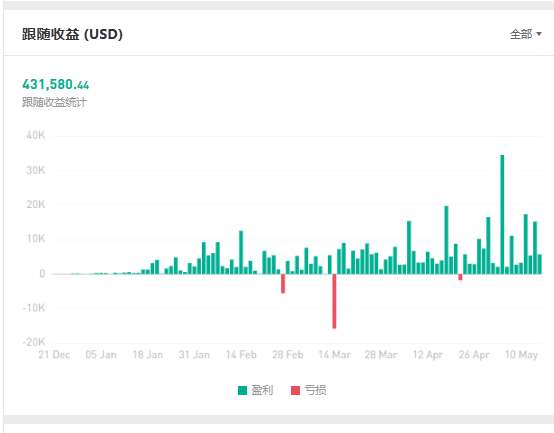Select the tallest green bar near 10 May
The height and width of the screenshot is (433, 554).
click(502, 214)
